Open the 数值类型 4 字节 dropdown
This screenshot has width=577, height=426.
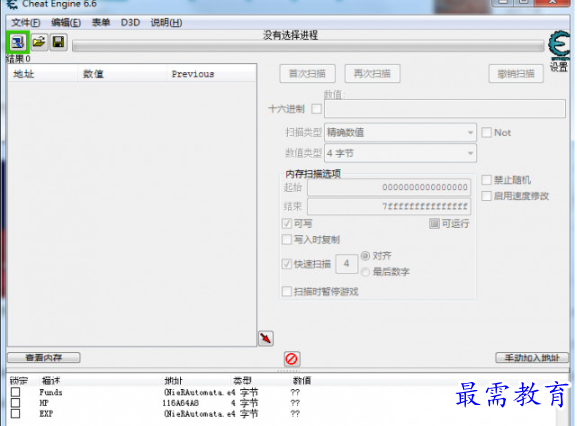pos(400,153)
